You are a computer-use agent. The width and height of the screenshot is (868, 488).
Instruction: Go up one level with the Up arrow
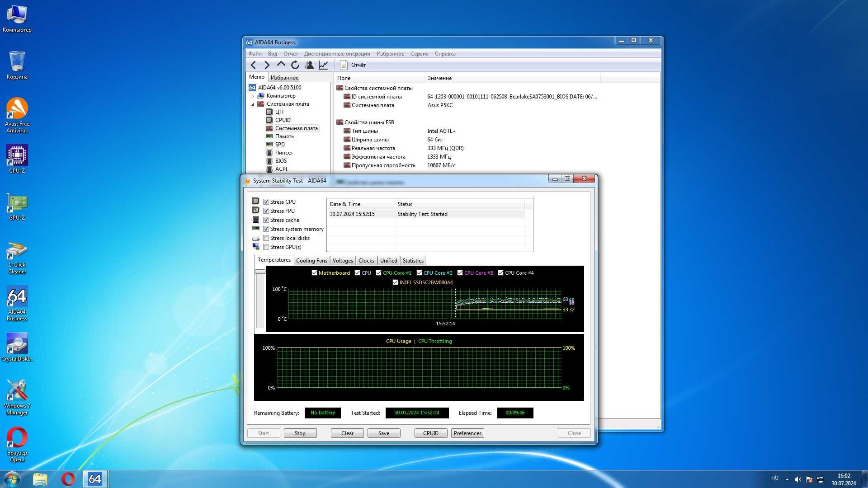pos(281,65)
